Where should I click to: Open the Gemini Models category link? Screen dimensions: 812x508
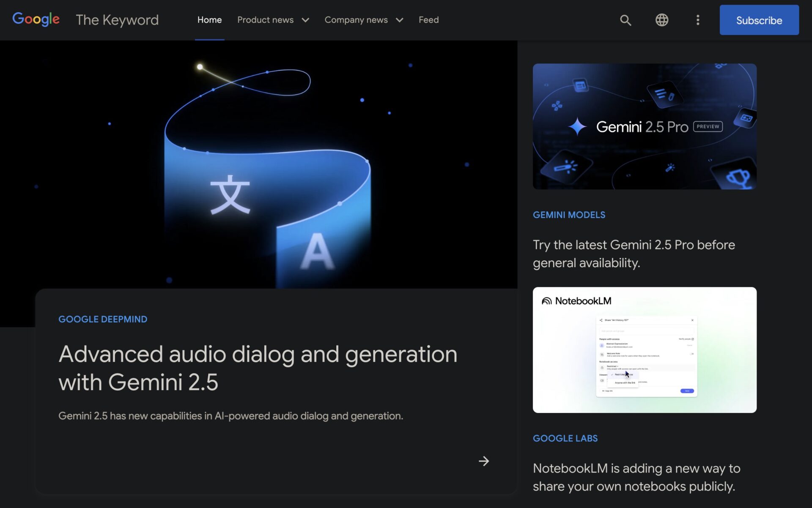pyautogui.click(x=569, y=215)
